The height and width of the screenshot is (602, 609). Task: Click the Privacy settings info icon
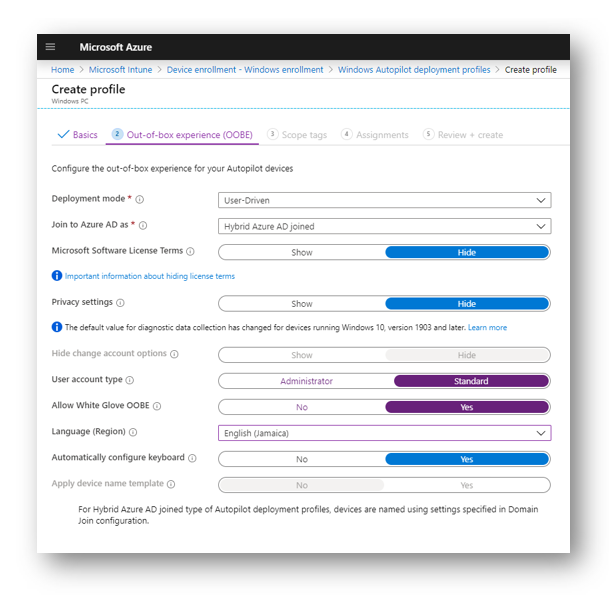click(120, 303)
